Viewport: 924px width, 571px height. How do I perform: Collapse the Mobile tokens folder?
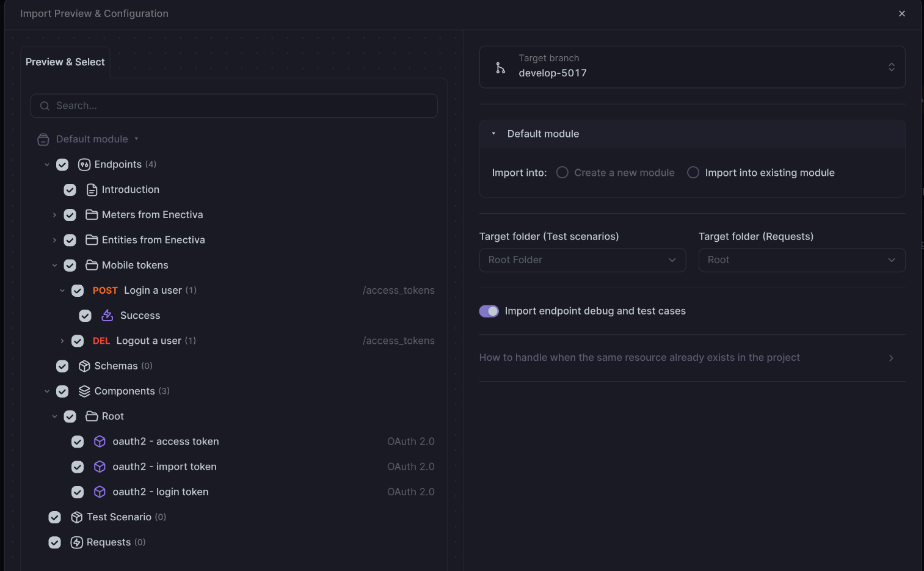[54, 266]
